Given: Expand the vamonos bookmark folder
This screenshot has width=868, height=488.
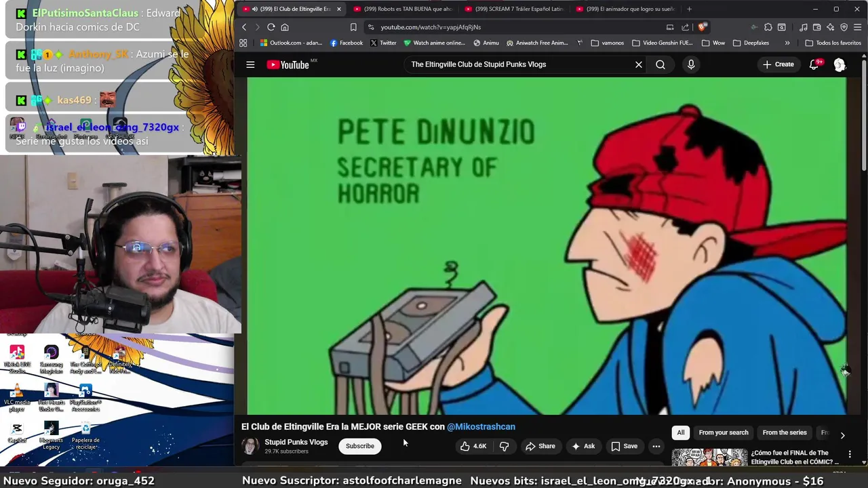Looking at the screenshot, I should click(608, 43).
